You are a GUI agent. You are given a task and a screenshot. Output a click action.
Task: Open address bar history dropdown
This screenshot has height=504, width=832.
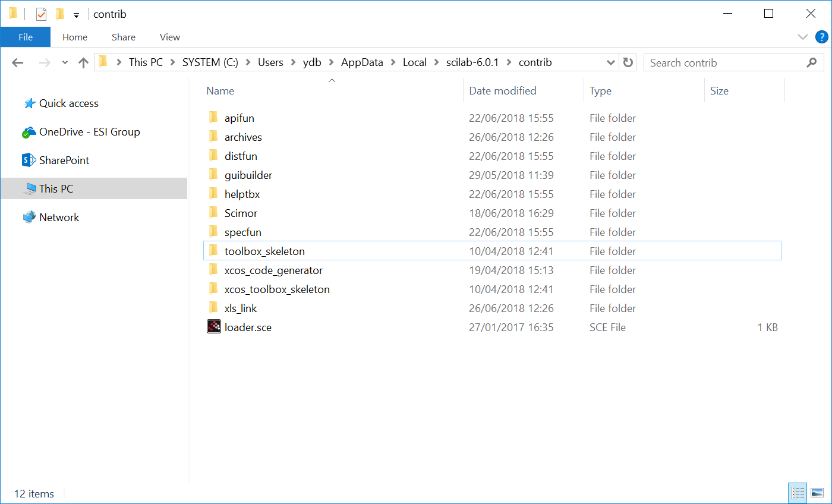[x=610, y=62]
